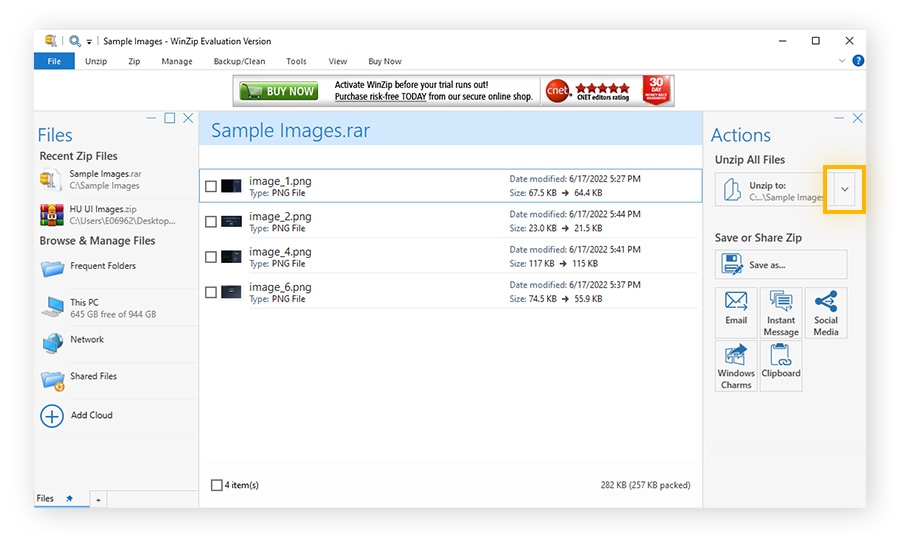Share to Social Media
The width and height of the screenshot is (900, 543).
[x=825, y=313]
